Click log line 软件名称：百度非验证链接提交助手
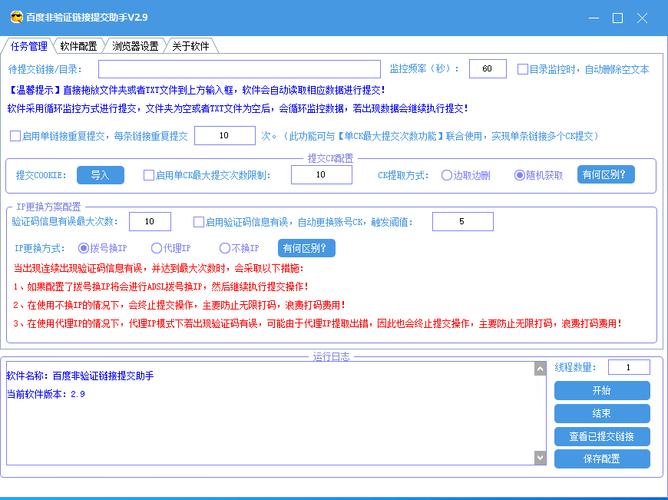The width and height of the screenshot is (668, 500). tap(80, 376)
